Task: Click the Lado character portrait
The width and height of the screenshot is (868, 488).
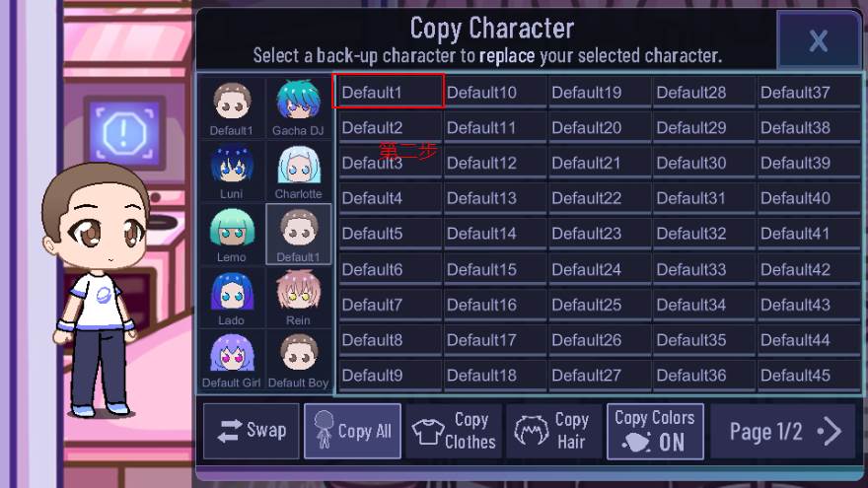Action: pos(232,297)
